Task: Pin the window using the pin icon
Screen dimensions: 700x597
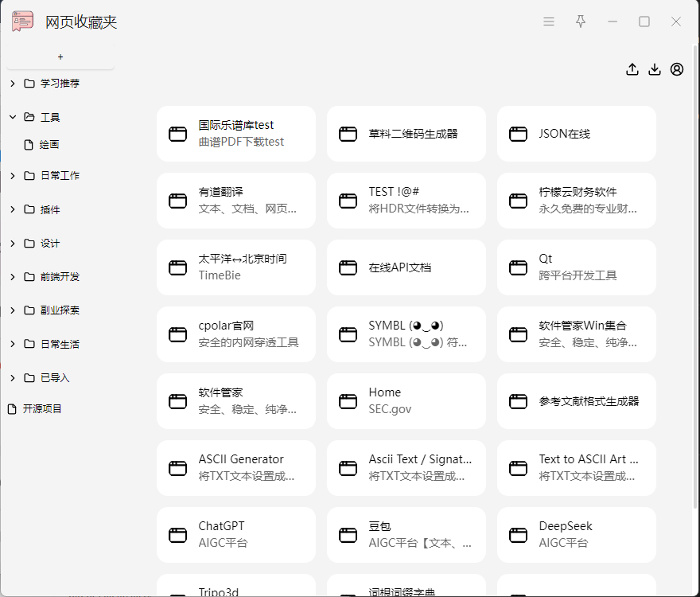Action: (x=581, y=21)
